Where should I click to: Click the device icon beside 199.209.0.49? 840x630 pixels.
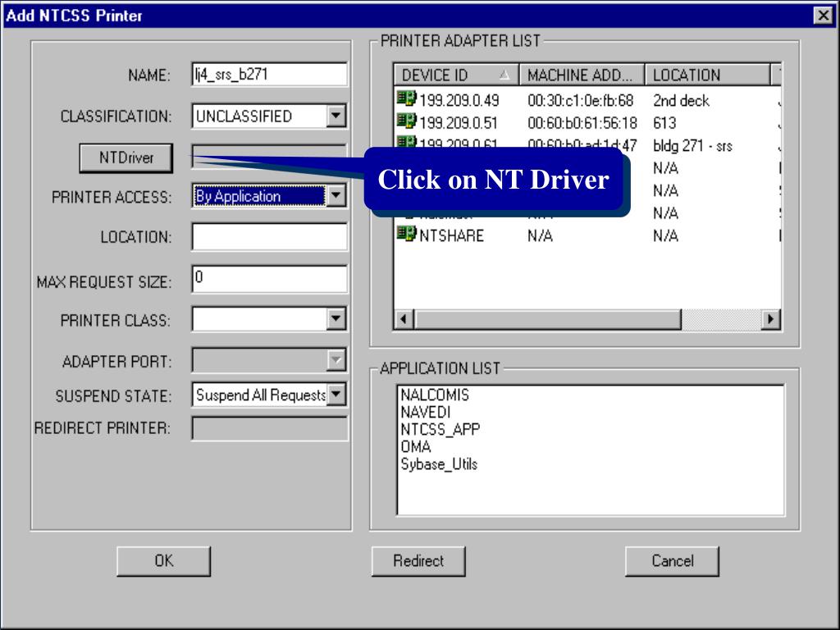pyautogui.click(x=407, y=99)
